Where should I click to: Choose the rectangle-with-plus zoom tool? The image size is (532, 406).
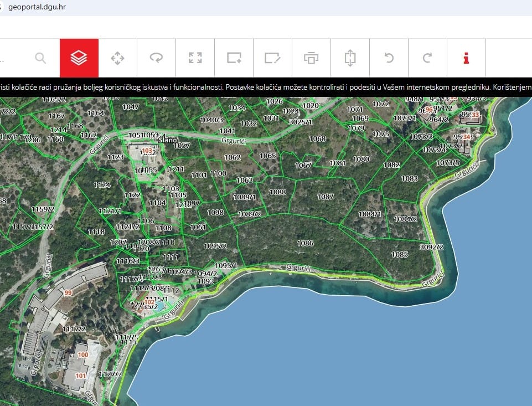point(234,58)
